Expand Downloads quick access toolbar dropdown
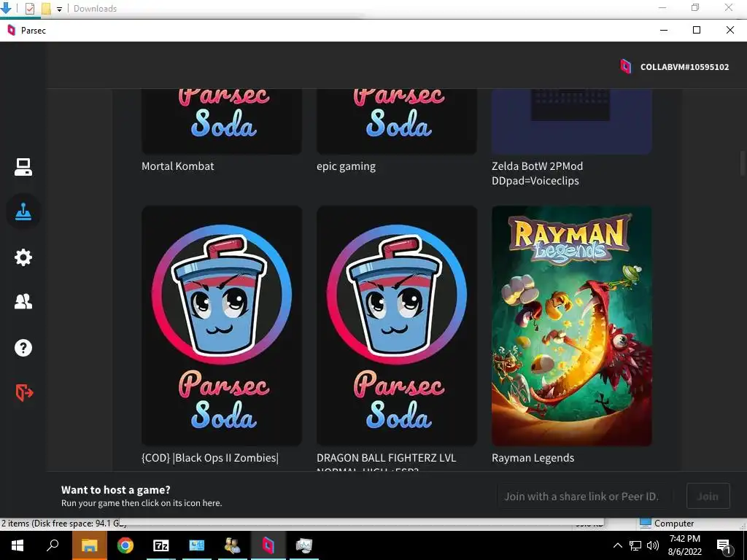 pos(60,9)
